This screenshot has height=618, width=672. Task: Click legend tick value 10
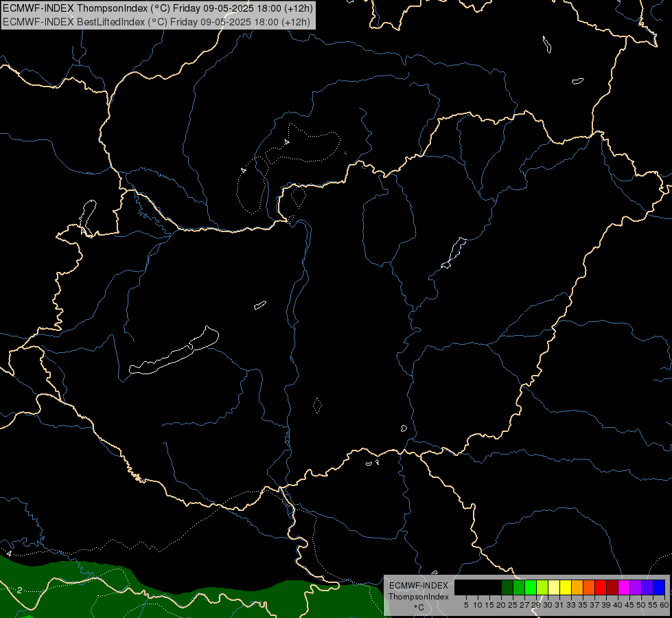(x=478, y=605)
